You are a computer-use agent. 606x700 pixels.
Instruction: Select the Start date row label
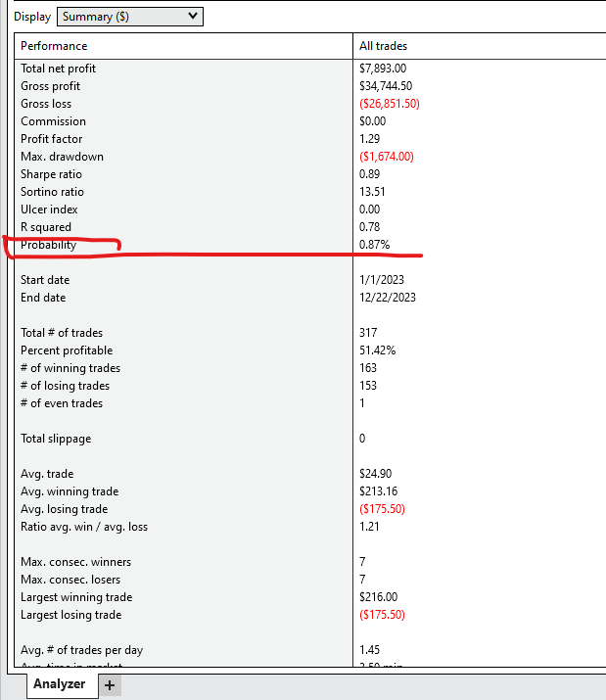point(47,280)
